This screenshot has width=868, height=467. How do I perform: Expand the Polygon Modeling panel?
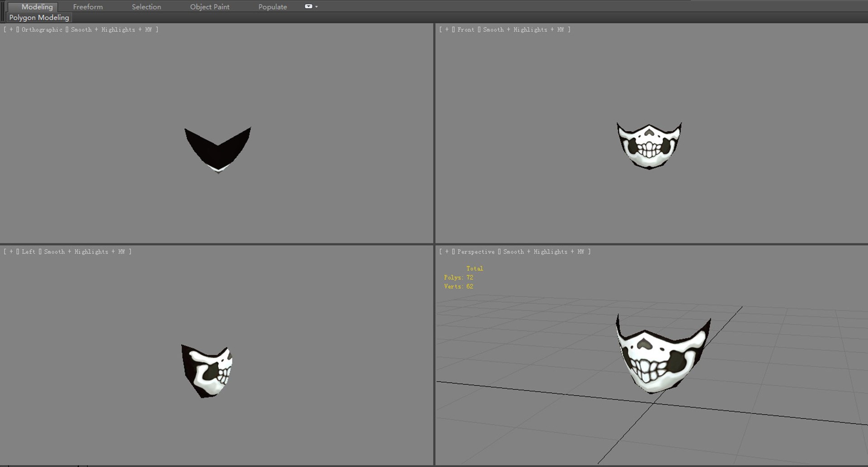(39, 17)
